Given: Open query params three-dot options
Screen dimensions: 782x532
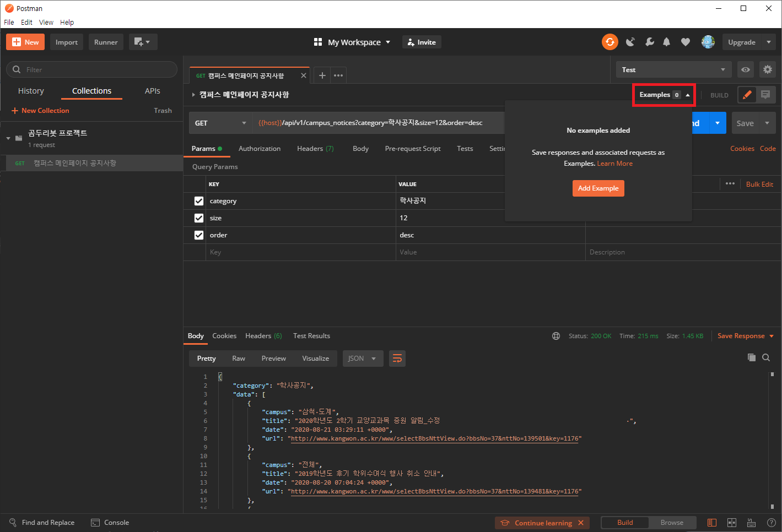Looking at the screenshot, I should click(x=730, y=184).
